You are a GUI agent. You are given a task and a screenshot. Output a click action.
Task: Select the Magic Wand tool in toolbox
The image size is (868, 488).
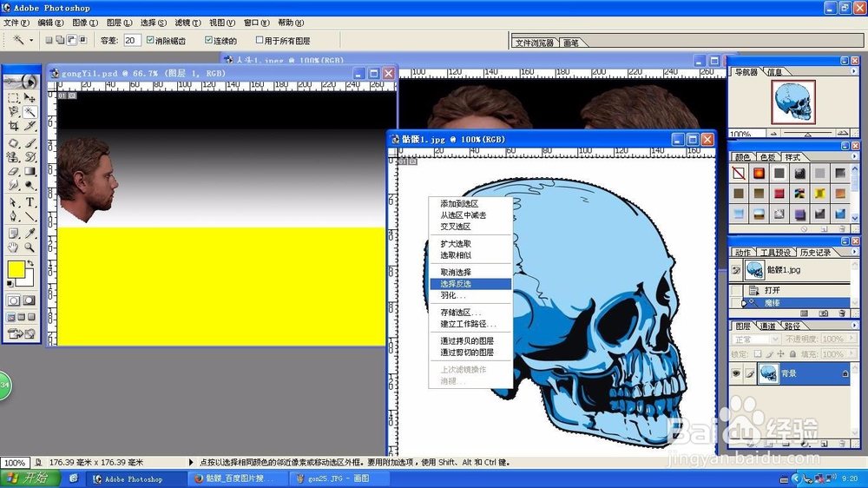[x=30, y=112]
